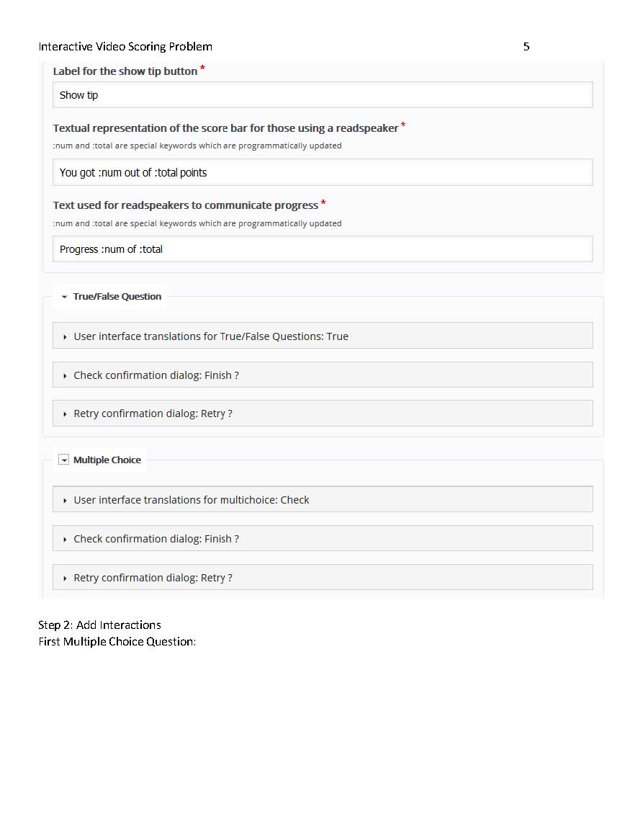This screenshot has width=643, height=840.
Task: Click arrow beside True/False Retry confirmation dialog
Action: (65, 414)
